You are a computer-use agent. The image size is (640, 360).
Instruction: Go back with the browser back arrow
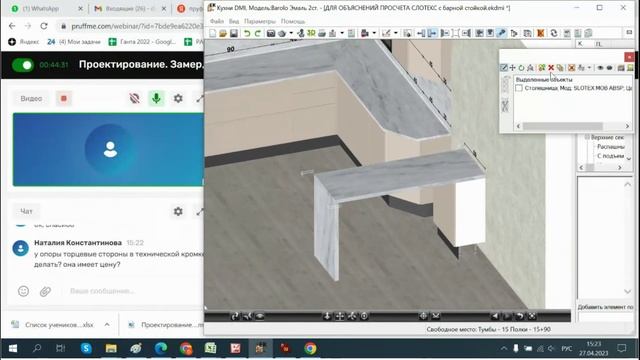[x=12, y=26]
